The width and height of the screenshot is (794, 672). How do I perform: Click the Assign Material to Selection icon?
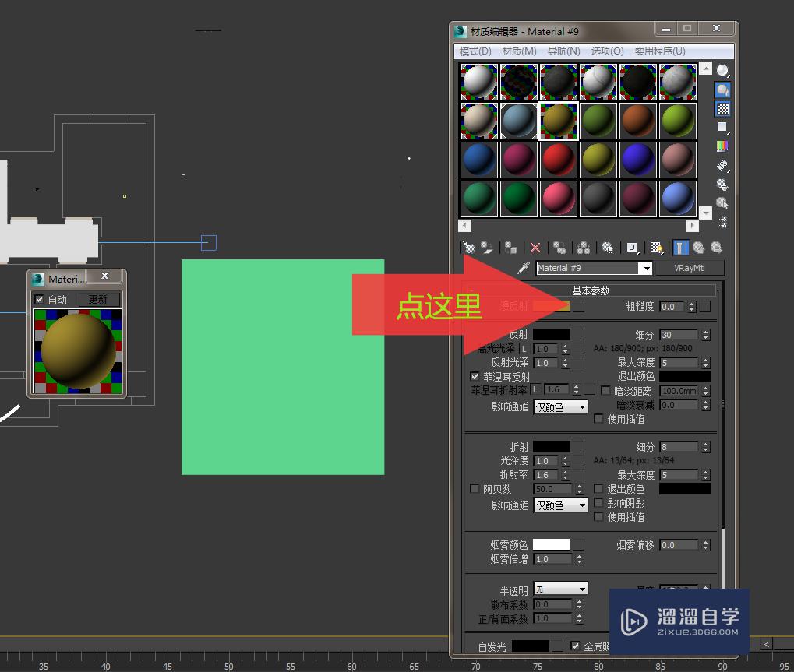coord(510,248)
